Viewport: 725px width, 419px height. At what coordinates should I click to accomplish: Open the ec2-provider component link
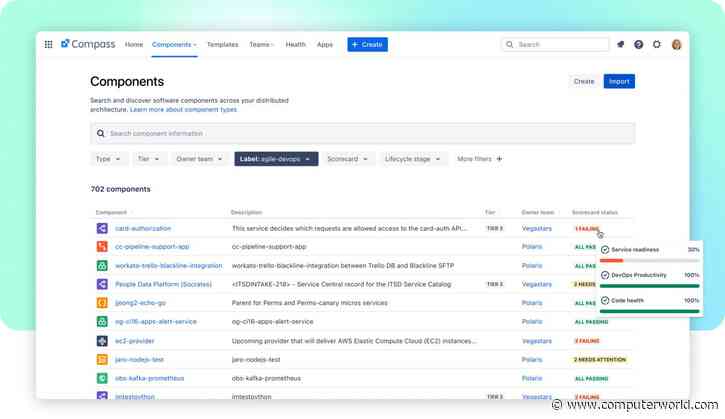(x=135, y=341)
